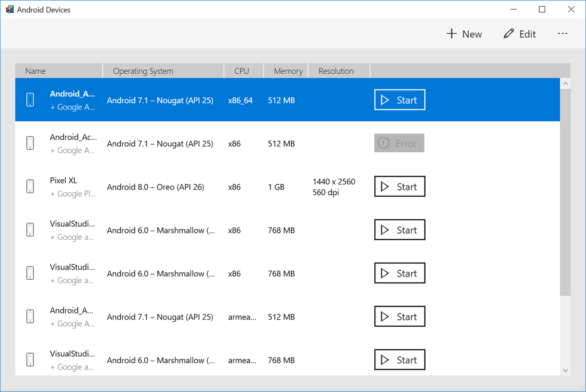Click the CPU column header

coord(241,71)
